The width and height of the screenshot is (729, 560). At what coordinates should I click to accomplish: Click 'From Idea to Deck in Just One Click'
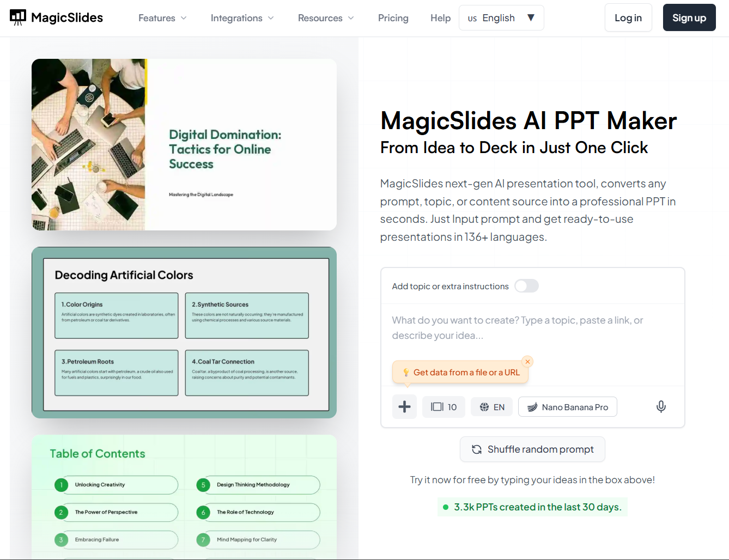[x=514, y=148]
